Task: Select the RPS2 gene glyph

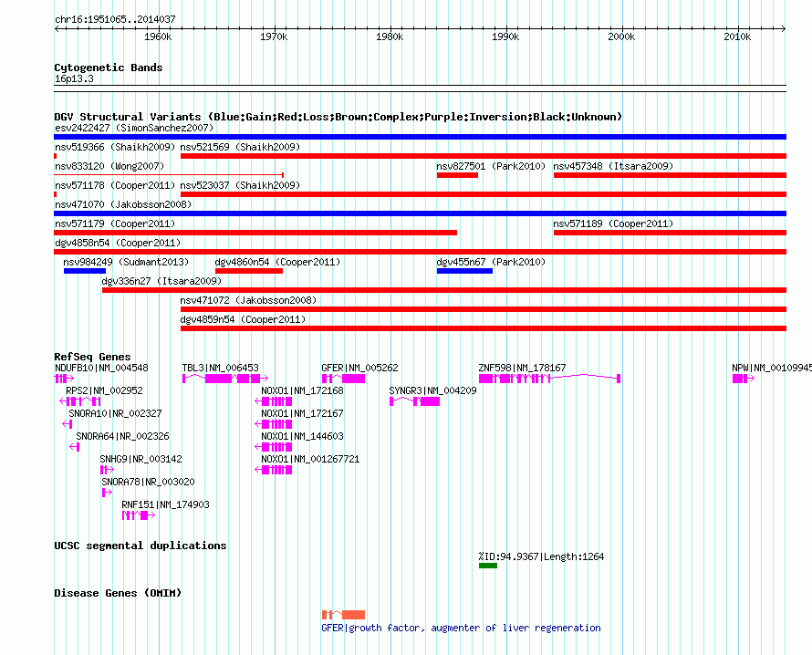Action: 80,401
